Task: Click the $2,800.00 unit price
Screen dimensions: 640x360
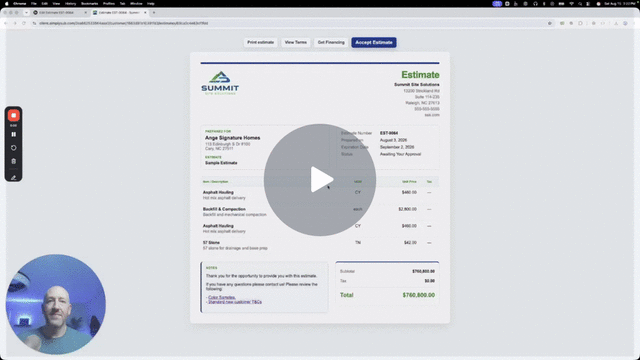Action: (408, 209)
